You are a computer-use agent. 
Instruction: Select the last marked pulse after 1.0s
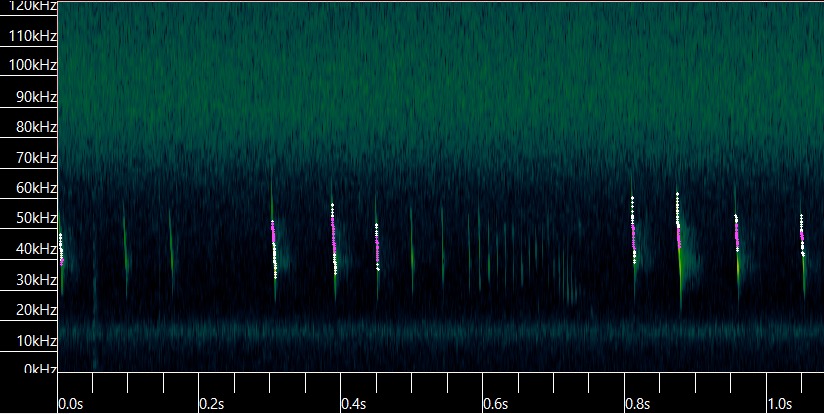click(x=802, y=236)
